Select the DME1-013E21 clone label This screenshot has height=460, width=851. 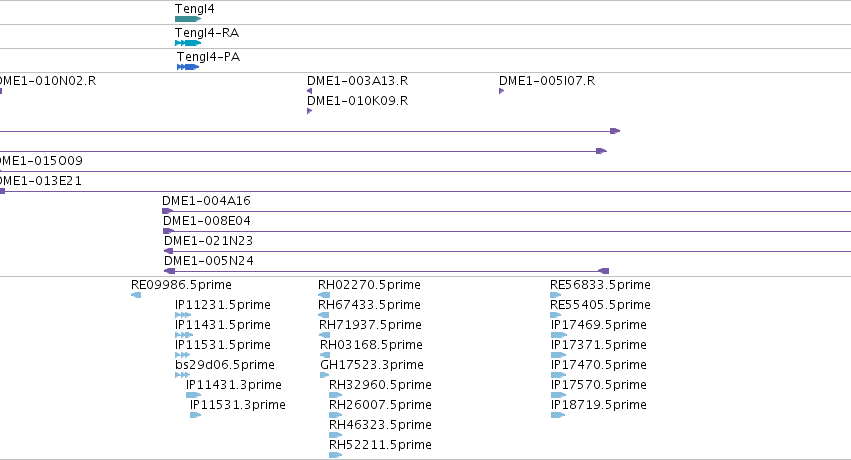[x=41, y=181]
